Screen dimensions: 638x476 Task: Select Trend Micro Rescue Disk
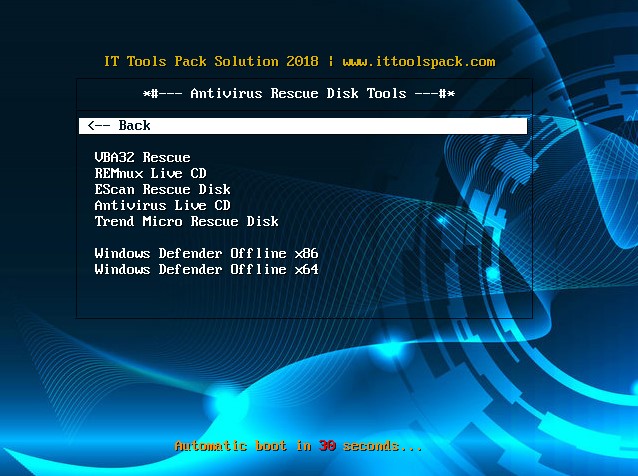[x=186, y=221]
